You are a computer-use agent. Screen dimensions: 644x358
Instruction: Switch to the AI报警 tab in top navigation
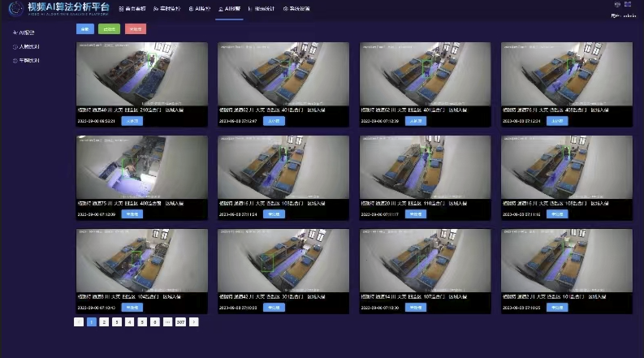tap(229, 8)
